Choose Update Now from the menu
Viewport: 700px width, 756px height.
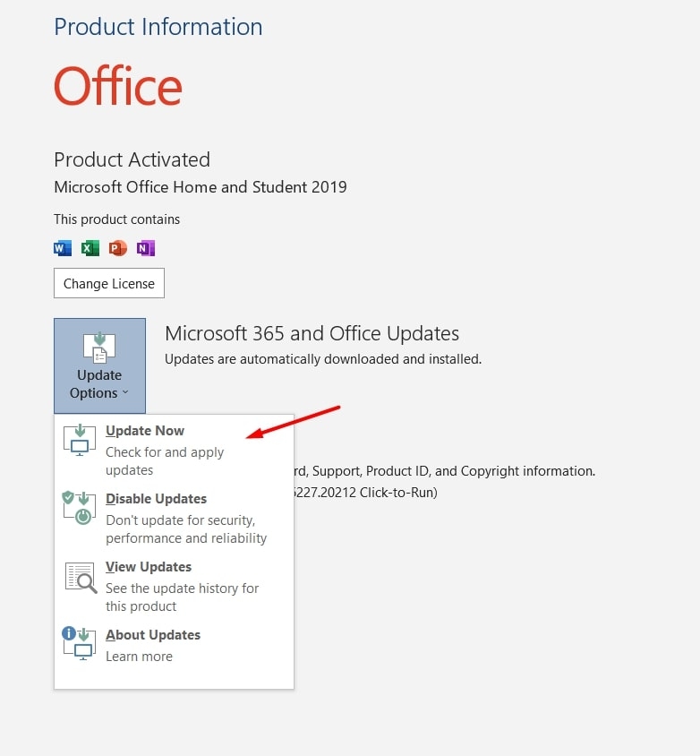(x=174, y=450)
